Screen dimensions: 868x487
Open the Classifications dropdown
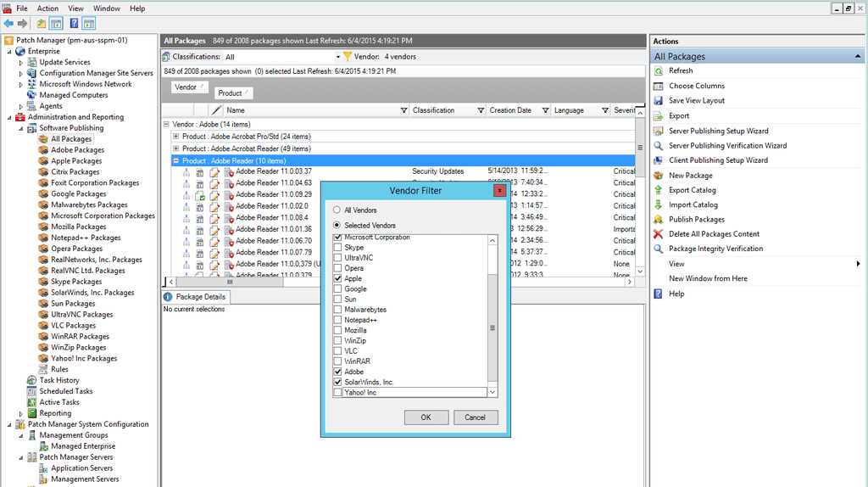pos(337,57)
